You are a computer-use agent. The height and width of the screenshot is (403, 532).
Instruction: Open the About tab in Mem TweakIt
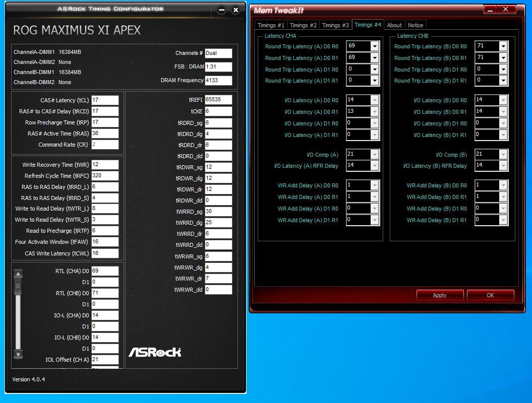point(394,25)
